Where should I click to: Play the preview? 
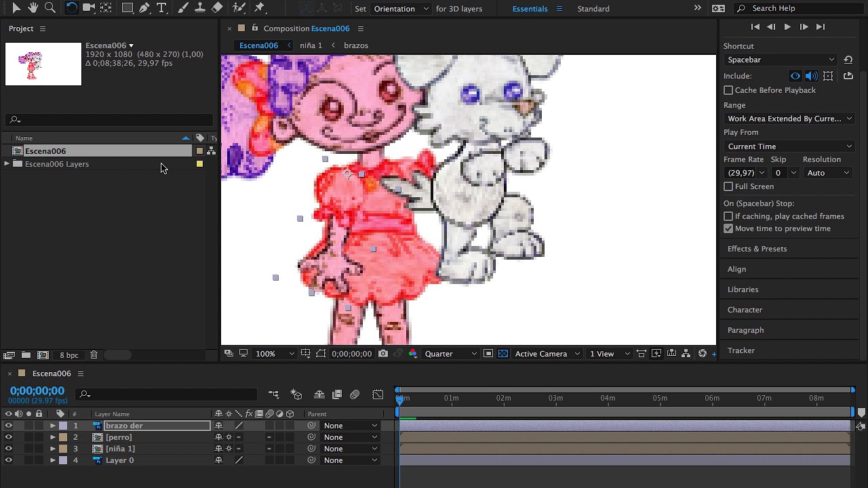point(787,27)
